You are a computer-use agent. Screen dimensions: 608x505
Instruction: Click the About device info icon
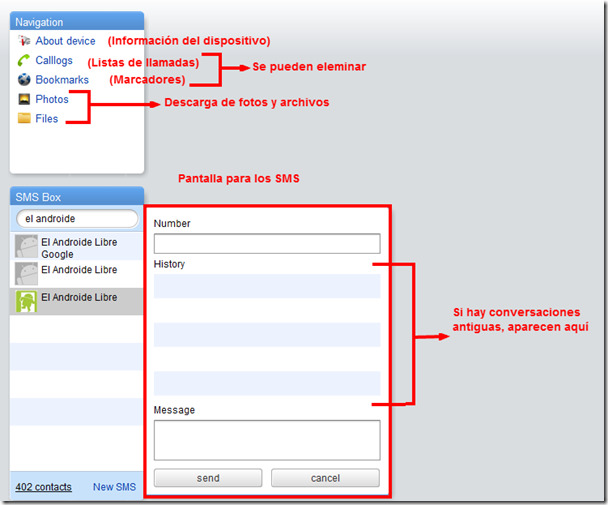point(24,41)
